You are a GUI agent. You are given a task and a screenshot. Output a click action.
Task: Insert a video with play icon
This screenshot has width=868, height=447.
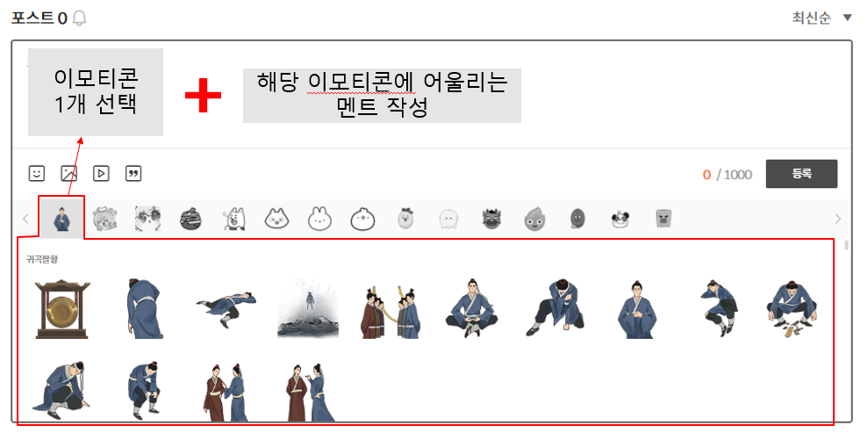101,173
